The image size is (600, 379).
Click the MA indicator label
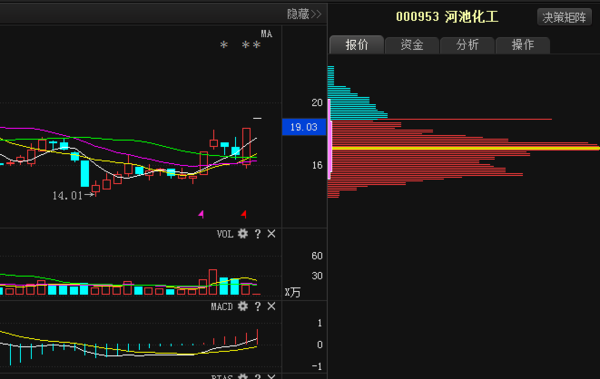pos(266,34)
